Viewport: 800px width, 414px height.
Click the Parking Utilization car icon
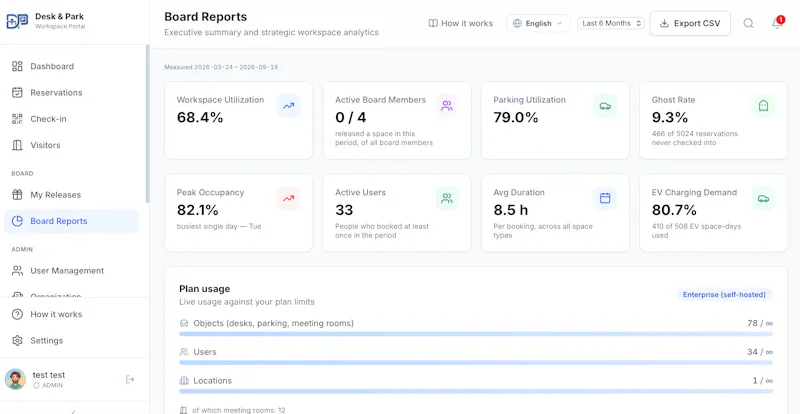tap(605, 106)
